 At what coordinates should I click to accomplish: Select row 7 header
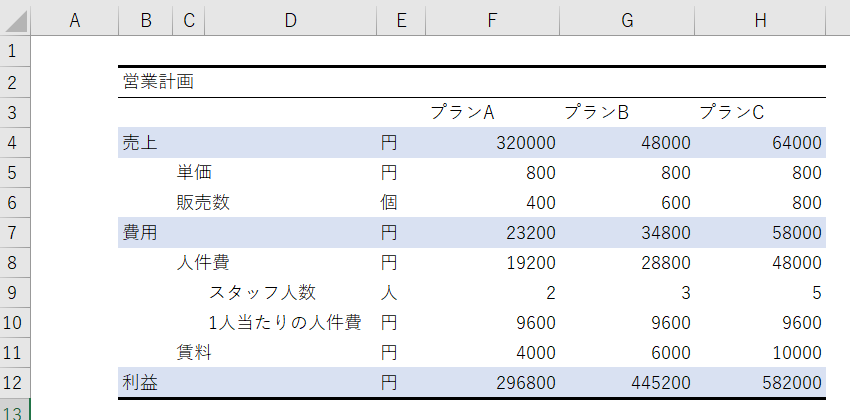tap(15, 232)
